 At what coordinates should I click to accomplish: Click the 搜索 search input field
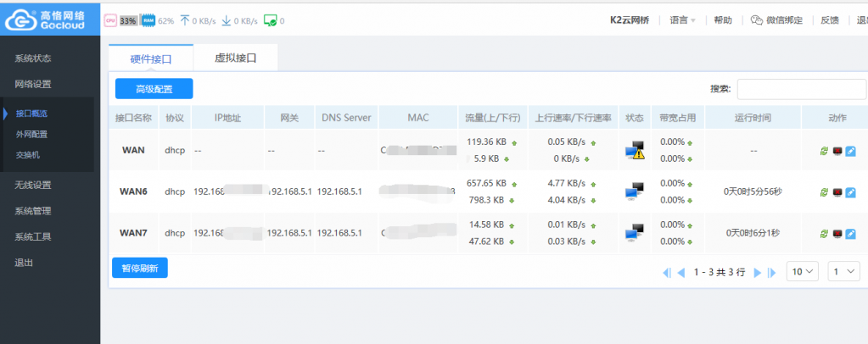(x=802, y=89)
